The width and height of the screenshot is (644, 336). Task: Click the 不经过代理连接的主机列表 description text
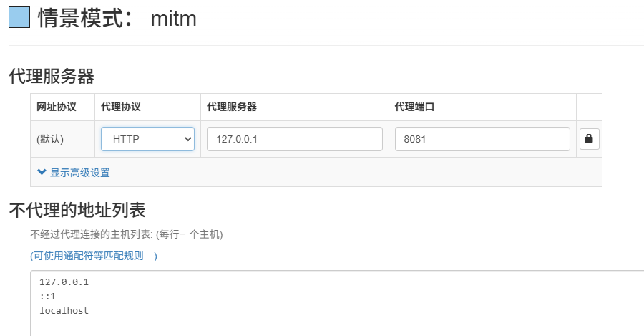(x=127, y=234)
